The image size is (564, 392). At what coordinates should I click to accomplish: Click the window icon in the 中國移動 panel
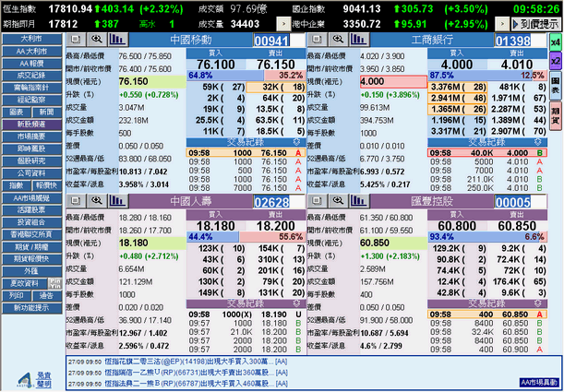click(x=76, y=40)
